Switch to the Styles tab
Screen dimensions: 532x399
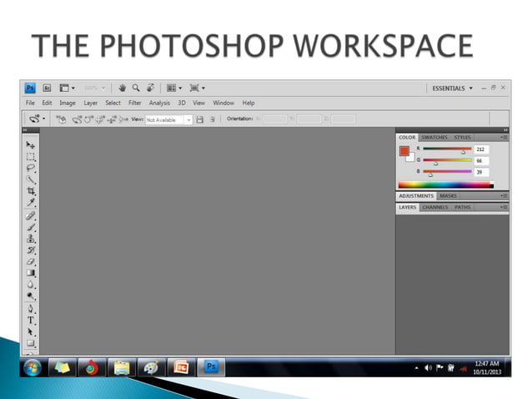click(x=462, y=137)
